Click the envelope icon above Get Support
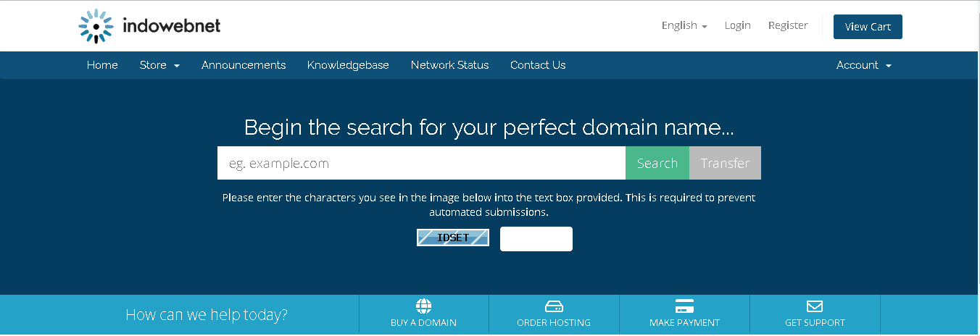 coord(815,306)
